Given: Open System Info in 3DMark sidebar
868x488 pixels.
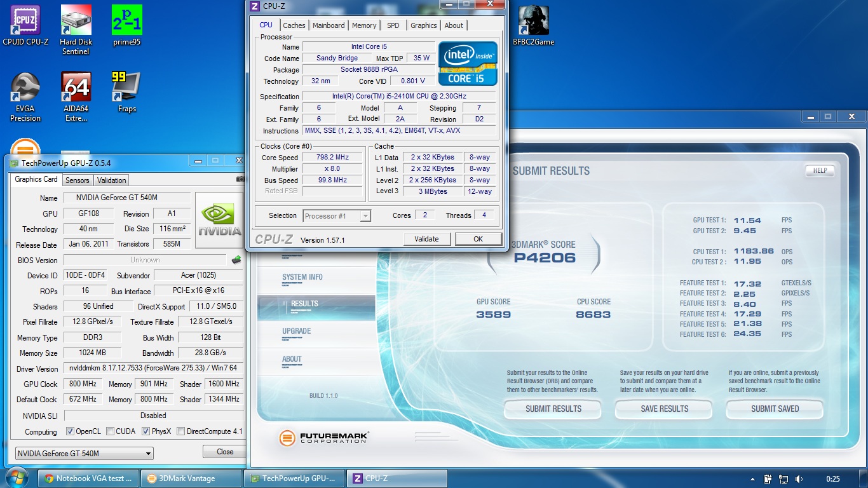Looking at the screenshot, I should (x=302, y=277).
